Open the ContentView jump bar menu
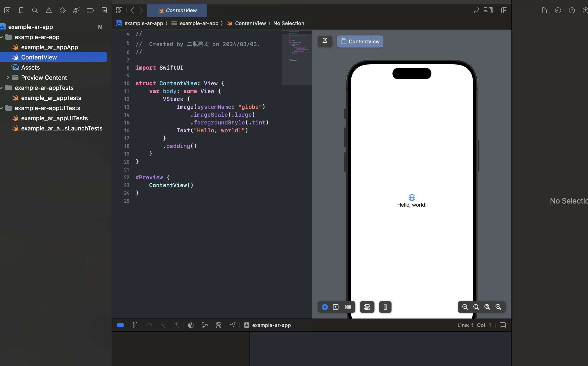This screenshot has width=588, height=366. tap(250, 23)
